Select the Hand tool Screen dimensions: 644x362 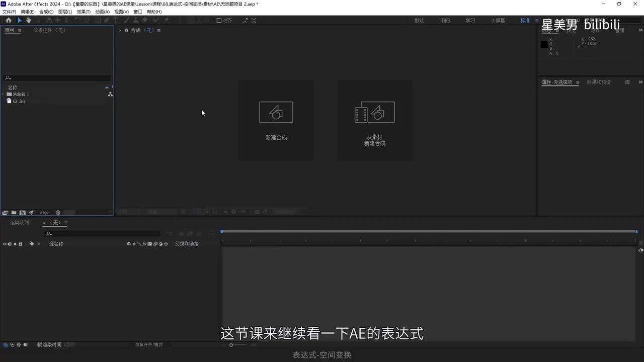(29, 20)
